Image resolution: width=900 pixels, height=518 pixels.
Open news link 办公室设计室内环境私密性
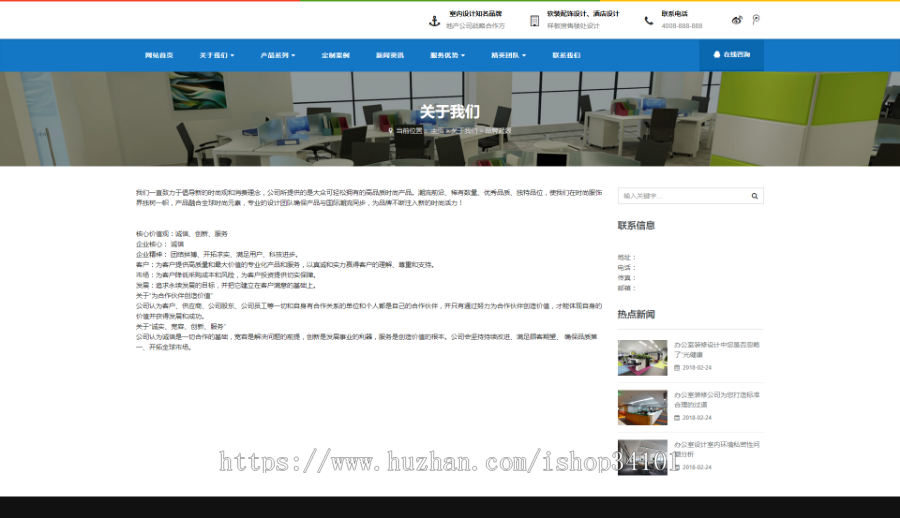point(717,449)
